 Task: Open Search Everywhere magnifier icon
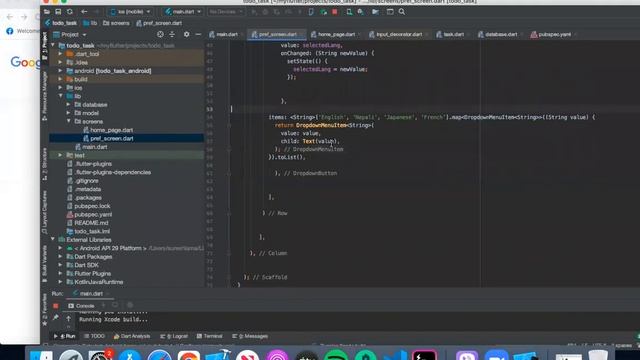pos(402,12)
